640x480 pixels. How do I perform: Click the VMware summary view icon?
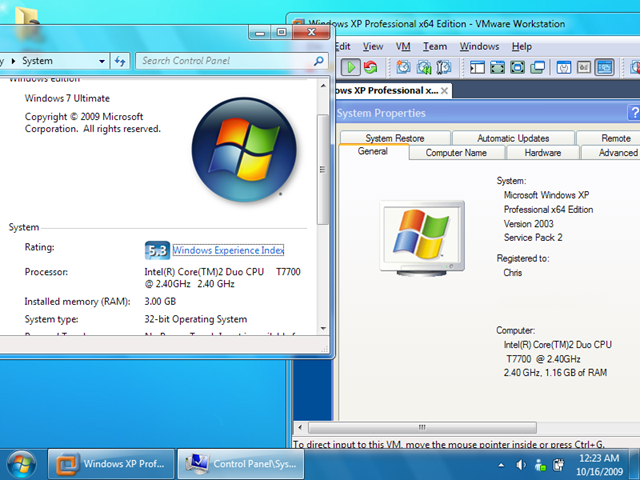tap(564, 67)
